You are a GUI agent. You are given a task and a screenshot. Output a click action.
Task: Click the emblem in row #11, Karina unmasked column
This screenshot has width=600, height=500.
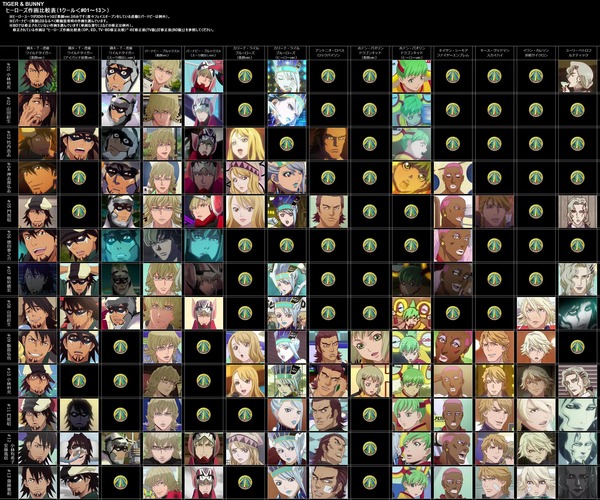(245, 414)
